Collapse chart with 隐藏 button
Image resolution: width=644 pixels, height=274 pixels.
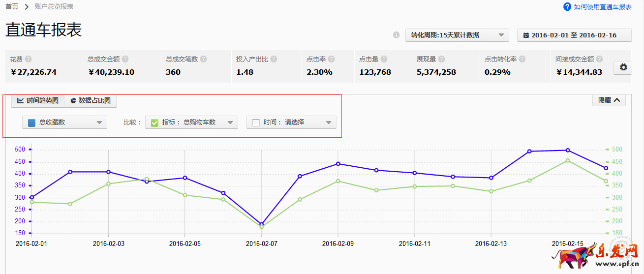pyautogui.click(x=609, y=100)
